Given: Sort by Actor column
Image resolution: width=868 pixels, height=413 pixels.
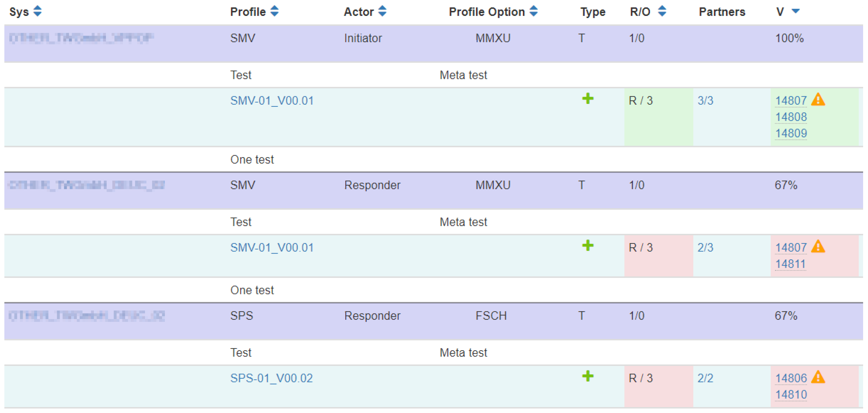Looking at the screenshot, I should point(382,11).
